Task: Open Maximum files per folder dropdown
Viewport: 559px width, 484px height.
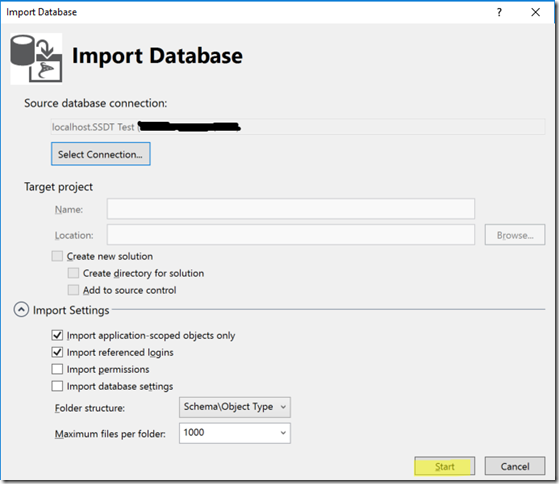Action: (235, 433)
